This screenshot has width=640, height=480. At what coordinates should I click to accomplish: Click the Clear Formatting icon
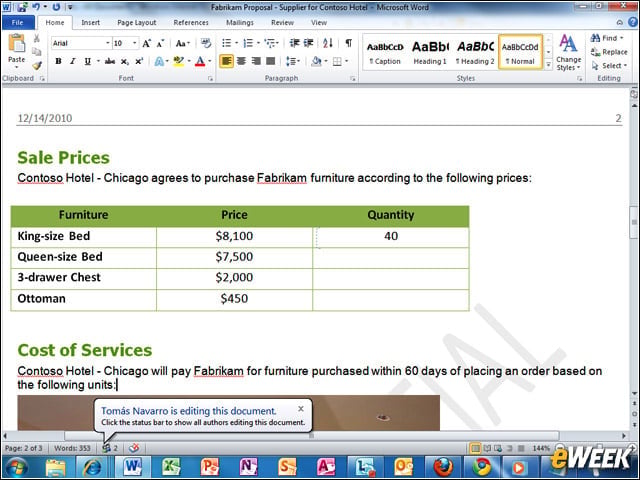[x=206, y=43]
